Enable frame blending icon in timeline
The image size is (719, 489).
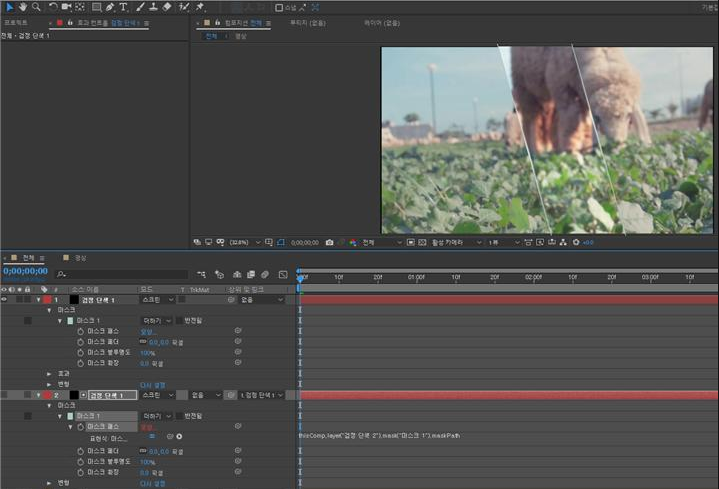pyautogui.click(x=251, y=274)
